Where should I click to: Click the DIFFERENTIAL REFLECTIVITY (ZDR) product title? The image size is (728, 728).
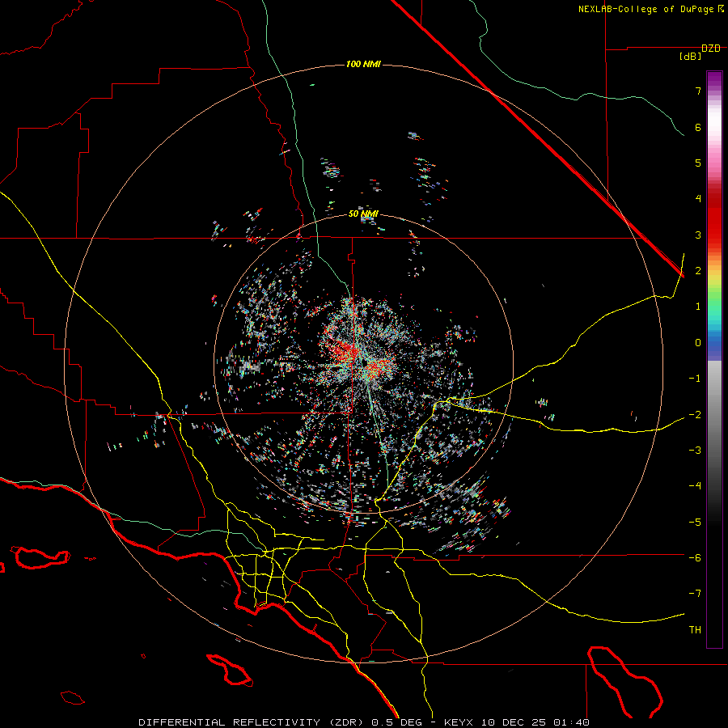[252, 722]
